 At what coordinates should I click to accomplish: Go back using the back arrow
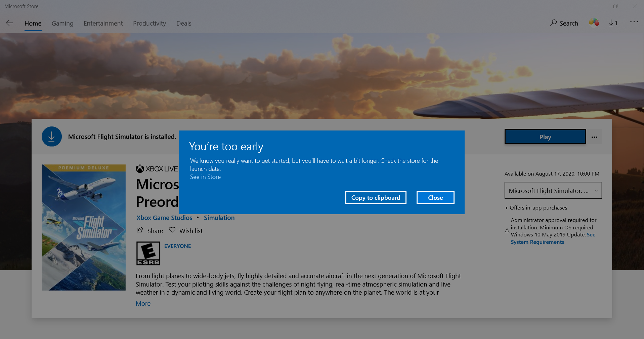pyautogui.click(x=9, y=23)
